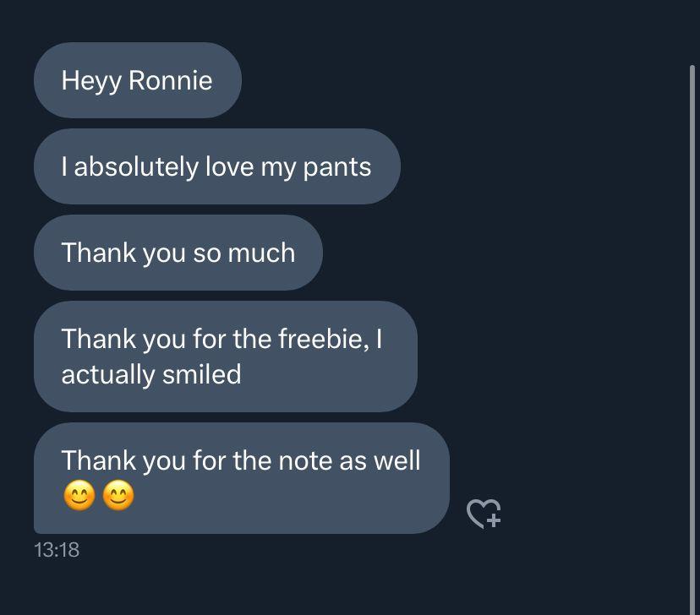Select the 'Thank you so much' bubble
The height and width of the screenshot is (615, 700).
(178, 252)
